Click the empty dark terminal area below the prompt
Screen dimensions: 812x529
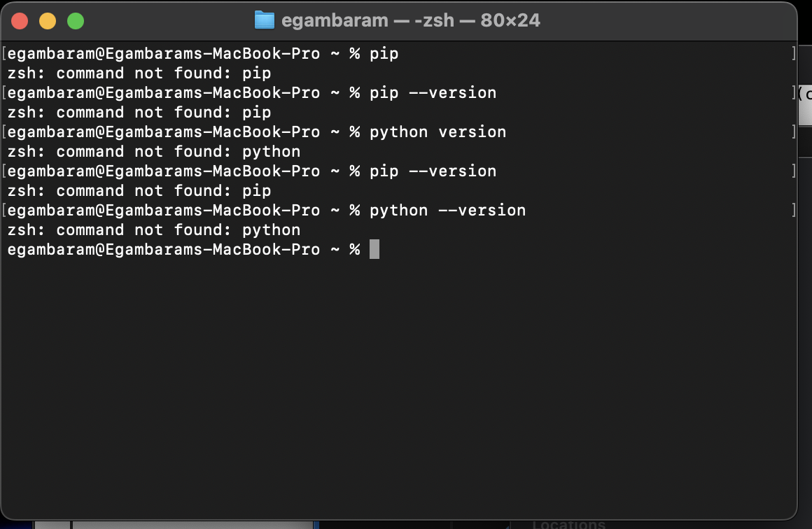coord(399,388)
